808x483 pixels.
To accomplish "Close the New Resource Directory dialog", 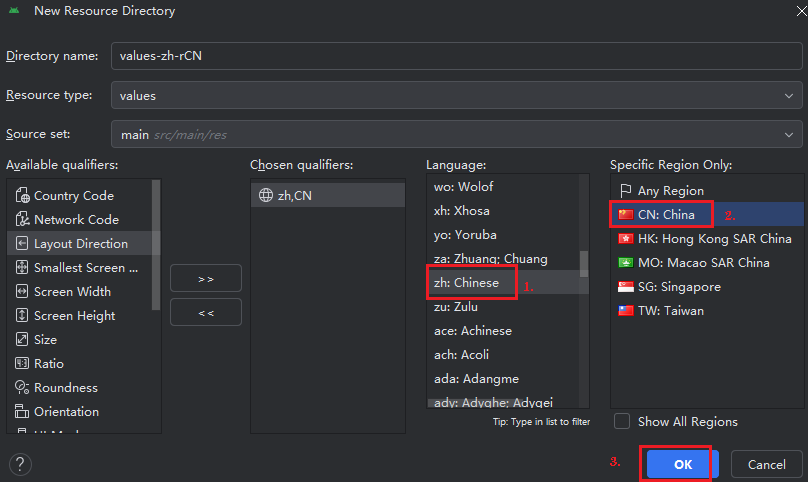I will [x=800, y=10].
